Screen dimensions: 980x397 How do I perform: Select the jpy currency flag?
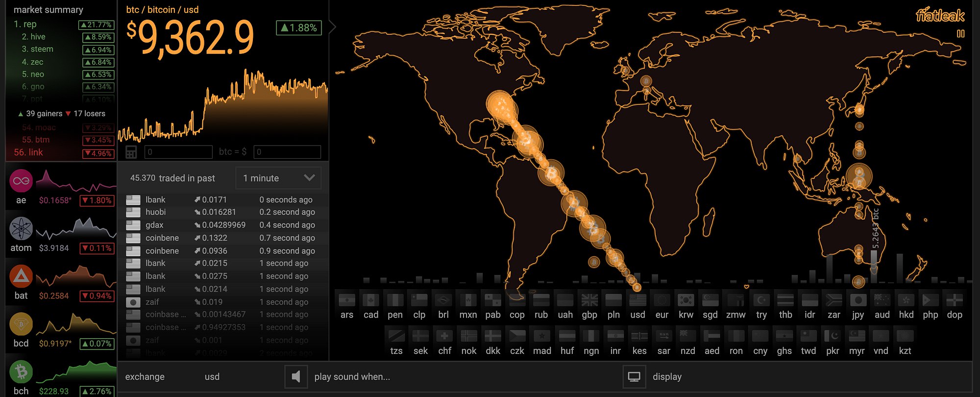pos(858,300)
